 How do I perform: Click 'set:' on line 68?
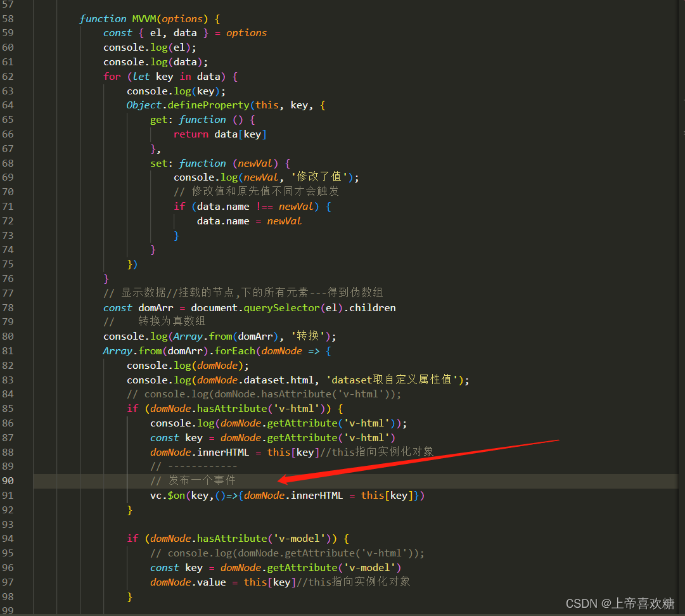point(162,164)
